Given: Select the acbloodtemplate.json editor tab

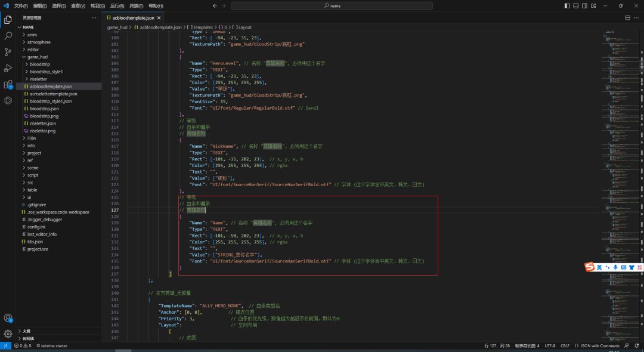Looking at the screenshot, I should coord(132,18).
